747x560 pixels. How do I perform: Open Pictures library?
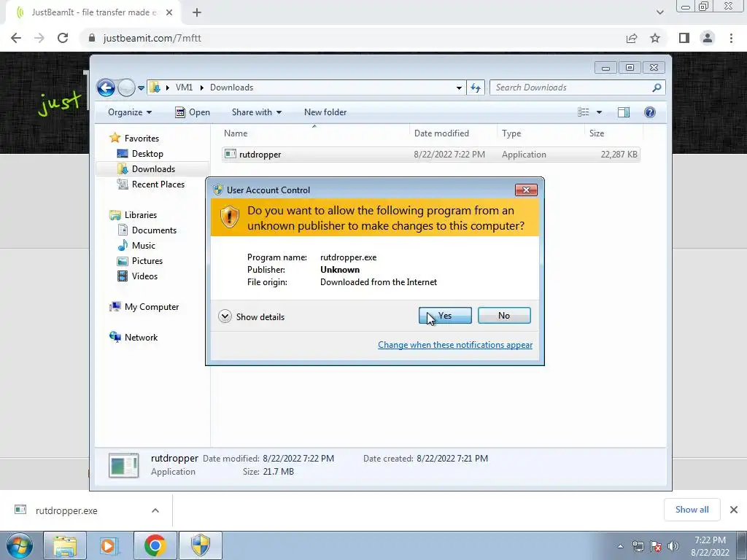click(x=147, y=261)
